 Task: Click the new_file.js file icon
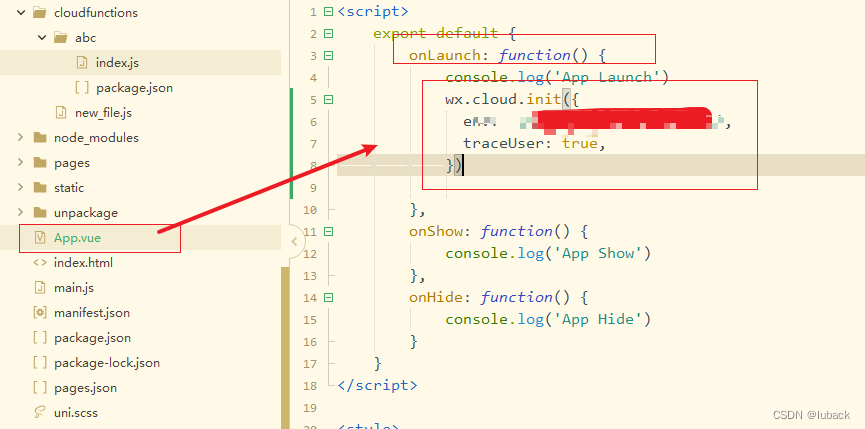(x=60, y=113)
